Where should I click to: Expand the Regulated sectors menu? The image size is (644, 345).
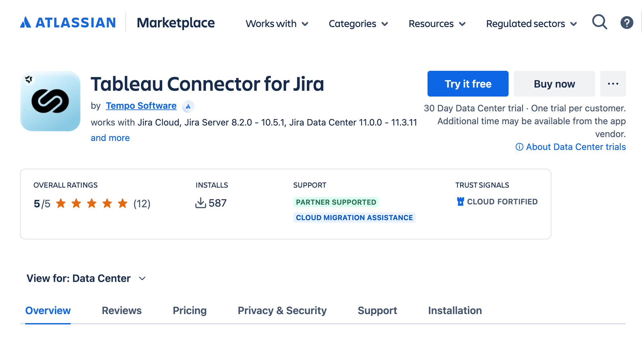pos(531,24)
